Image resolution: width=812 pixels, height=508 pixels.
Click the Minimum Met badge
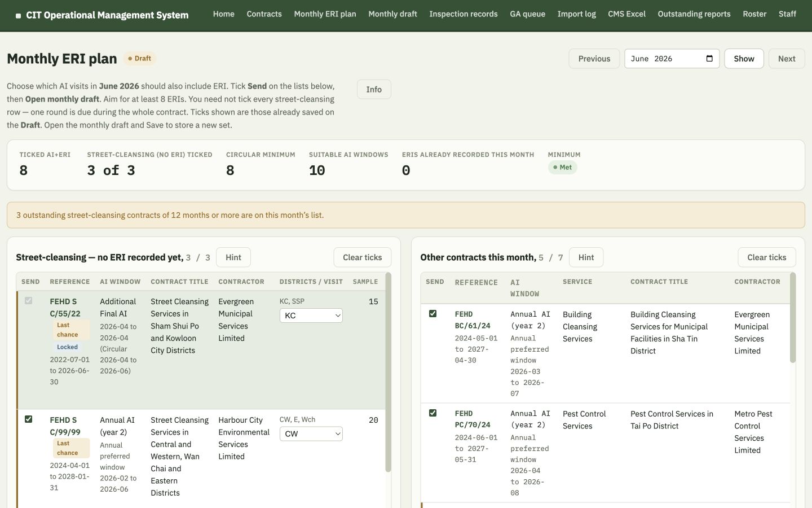[x=563, y=168]
